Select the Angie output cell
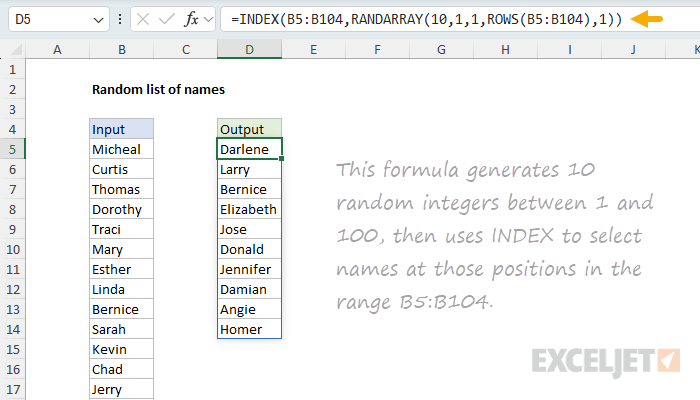Image resolution: width=700 pixels, height=400 pixels. tap(250, 309)
